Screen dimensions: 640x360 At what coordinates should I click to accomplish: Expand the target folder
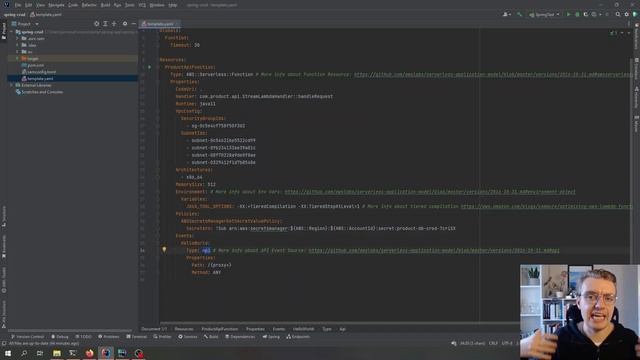click(17, 58)
